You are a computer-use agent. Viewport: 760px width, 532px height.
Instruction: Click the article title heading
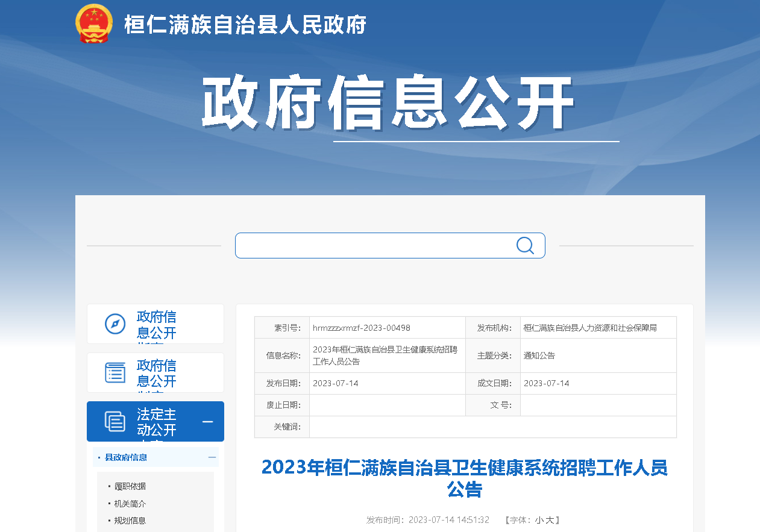coord(465,478)
